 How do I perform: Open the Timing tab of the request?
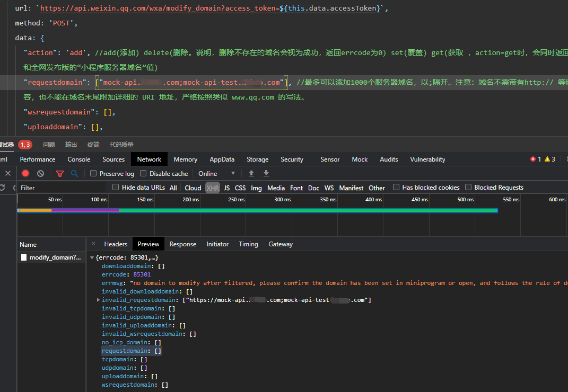pos(249,244)
